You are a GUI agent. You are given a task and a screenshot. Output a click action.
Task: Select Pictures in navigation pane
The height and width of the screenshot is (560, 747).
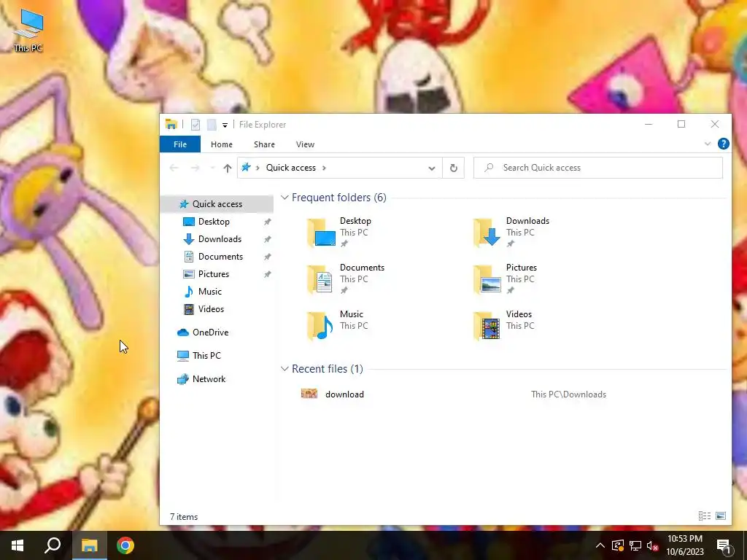coord(214,274)
